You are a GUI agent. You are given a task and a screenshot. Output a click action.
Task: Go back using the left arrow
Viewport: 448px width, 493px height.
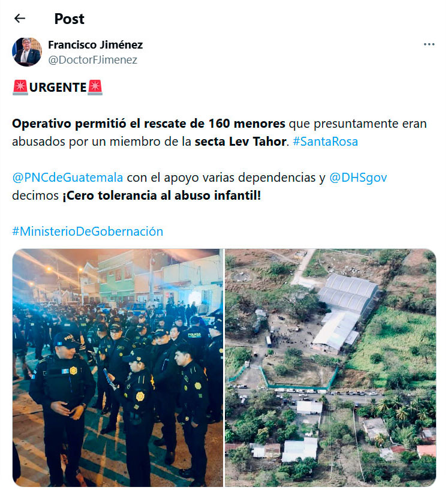(20, 19)
